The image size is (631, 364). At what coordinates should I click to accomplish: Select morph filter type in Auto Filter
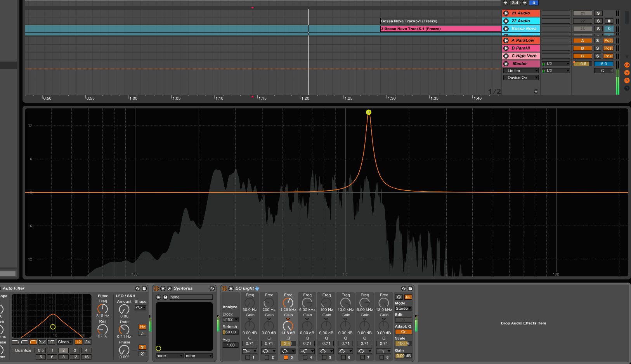click(x=51, y=342)
